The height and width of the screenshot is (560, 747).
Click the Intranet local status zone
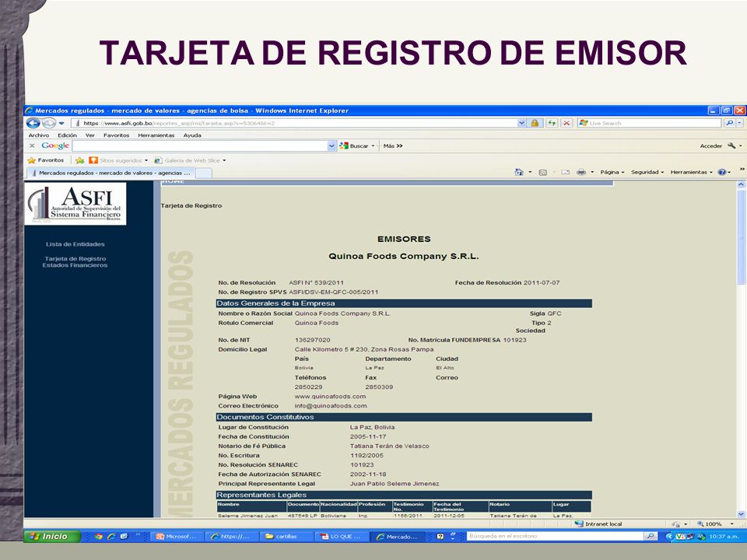click(599, 523)
